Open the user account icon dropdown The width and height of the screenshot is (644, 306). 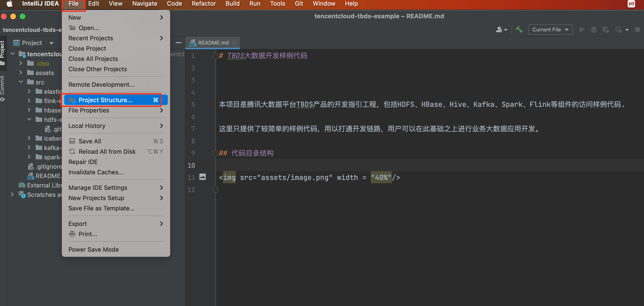coord(501,30)
